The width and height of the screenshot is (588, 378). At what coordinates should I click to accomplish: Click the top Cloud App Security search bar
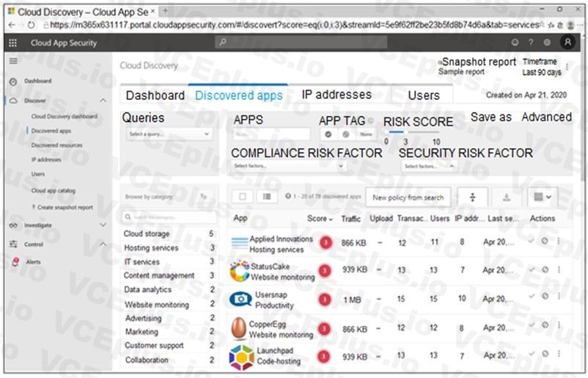click(301, 43)
